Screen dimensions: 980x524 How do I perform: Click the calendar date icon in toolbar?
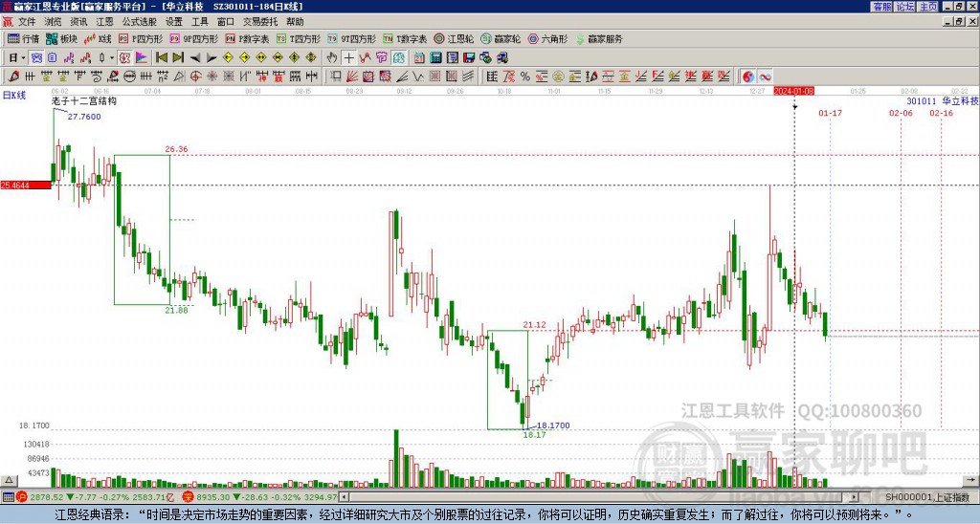point(419,58)
